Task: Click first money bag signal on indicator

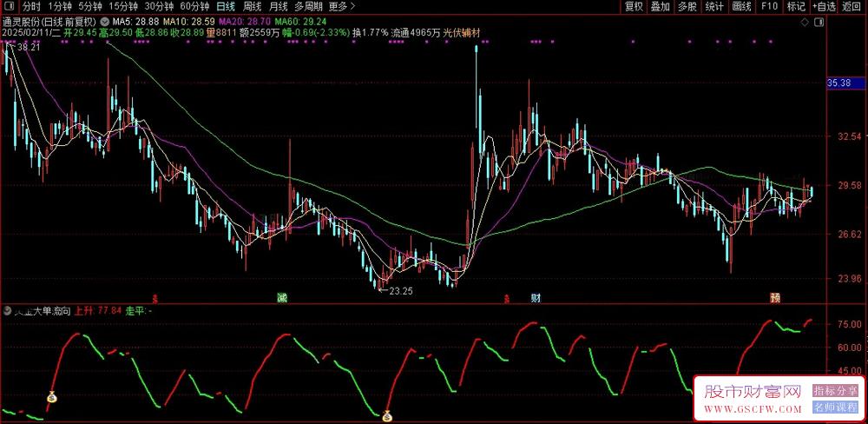Action: coord(51,396)
